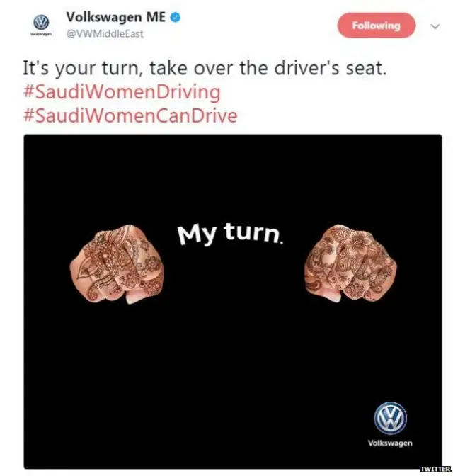Click the TWITTER credit label
Image resolution: width=453 pixels, height=476 pixels.
point(436,469)
